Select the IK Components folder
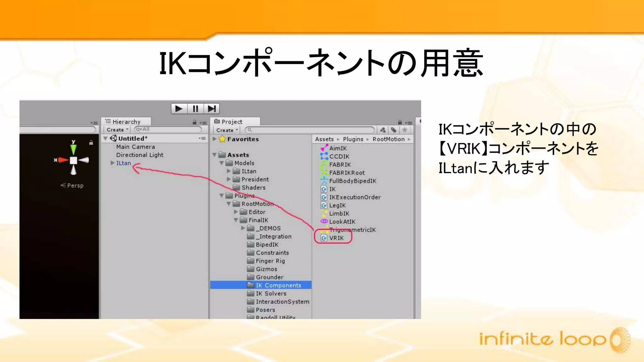This screenshot has height=362, width=644. click(x=261, y=285)
